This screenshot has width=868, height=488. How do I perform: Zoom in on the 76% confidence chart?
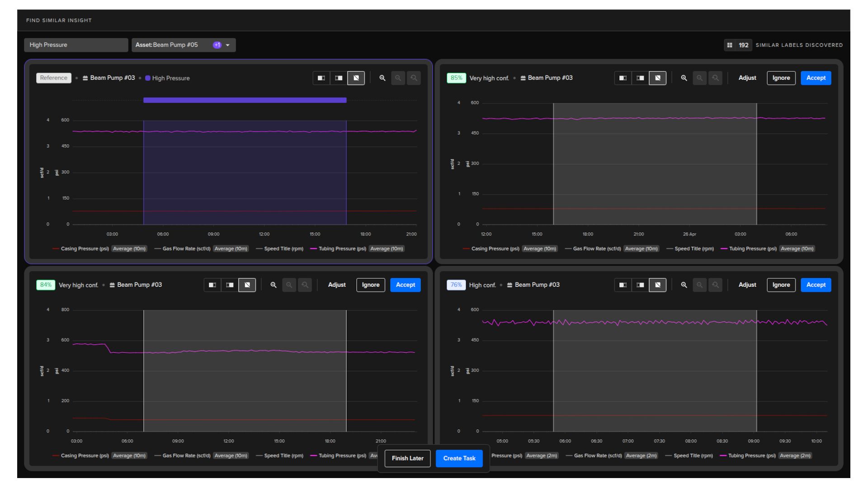[x=684, y=285]
